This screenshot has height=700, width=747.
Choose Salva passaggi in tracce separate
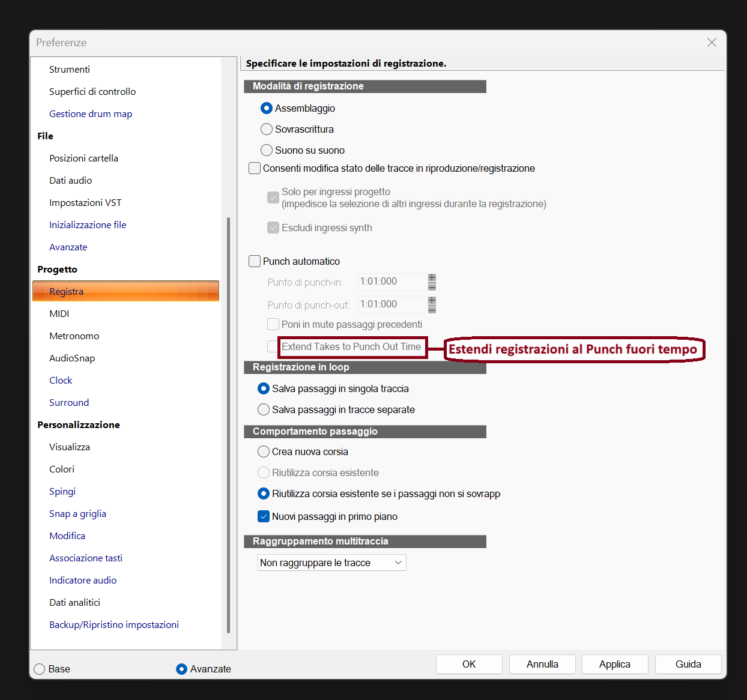(x=336, y=409)
